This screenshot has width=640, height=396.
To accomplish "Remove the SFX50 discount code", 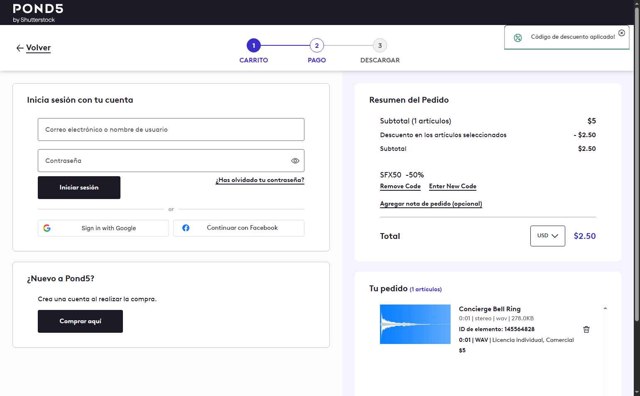I will point(400,186).
